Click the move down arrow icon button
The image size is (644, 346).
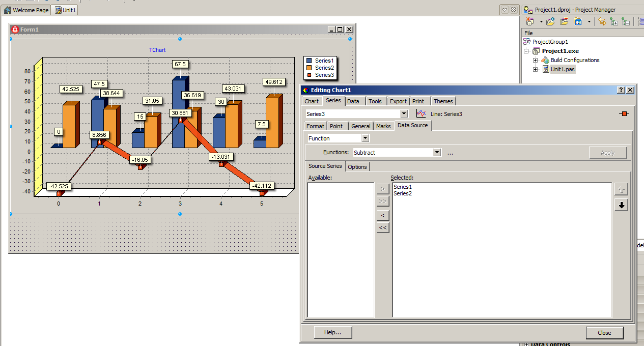click(621, 205)
